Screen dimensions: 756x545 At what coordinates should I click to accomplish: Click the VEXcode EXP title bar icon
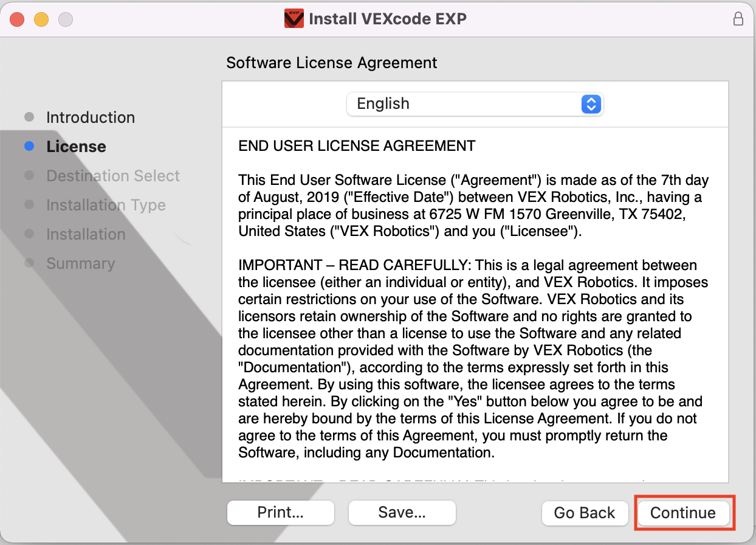(294, 19)
